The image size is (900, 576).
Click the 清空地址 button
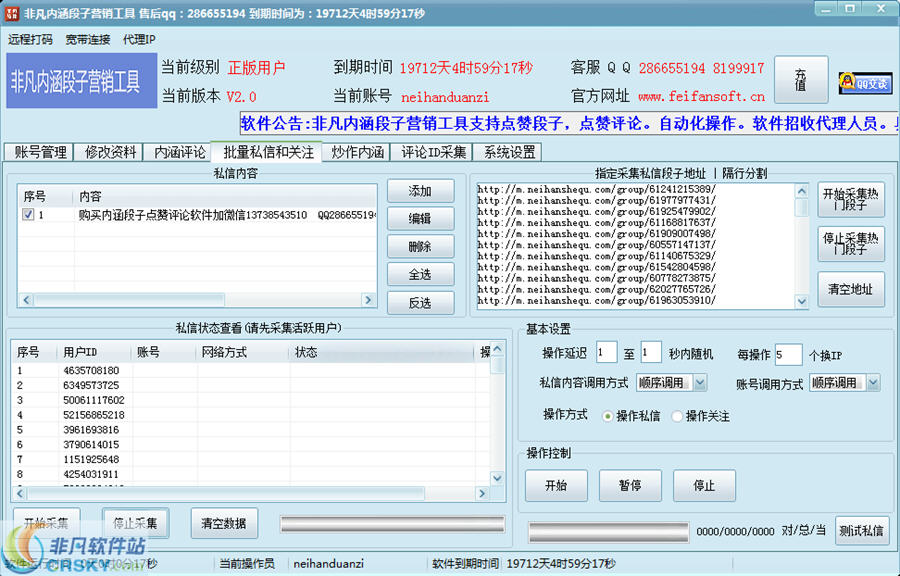point(851,289)
